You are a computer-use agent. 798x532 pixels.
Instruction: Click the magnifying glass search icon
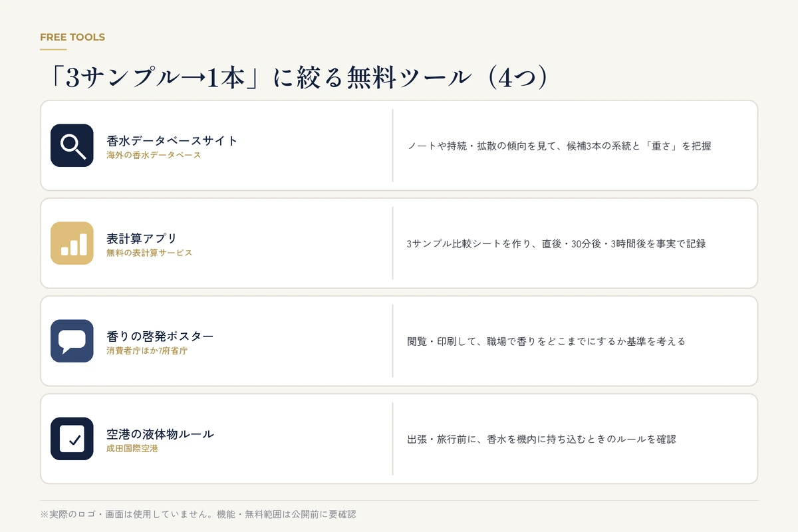tap(72, 145)
